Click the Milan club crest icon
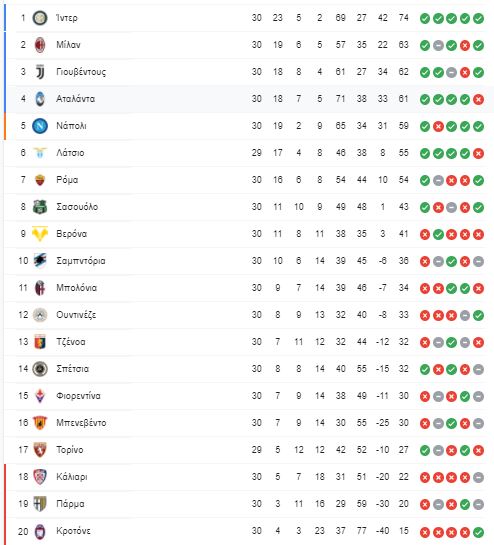 [40, 45]
